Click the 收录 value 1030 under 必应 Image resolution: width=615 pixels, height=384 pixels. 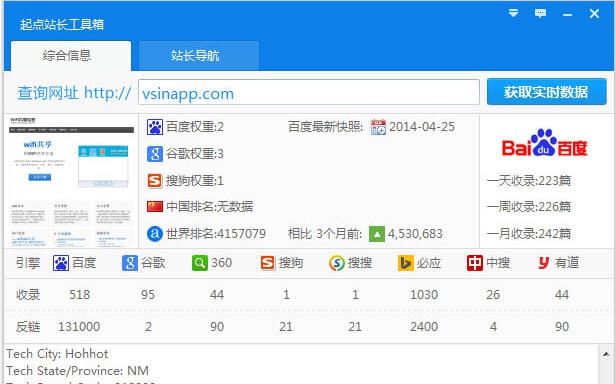[424, 295]
